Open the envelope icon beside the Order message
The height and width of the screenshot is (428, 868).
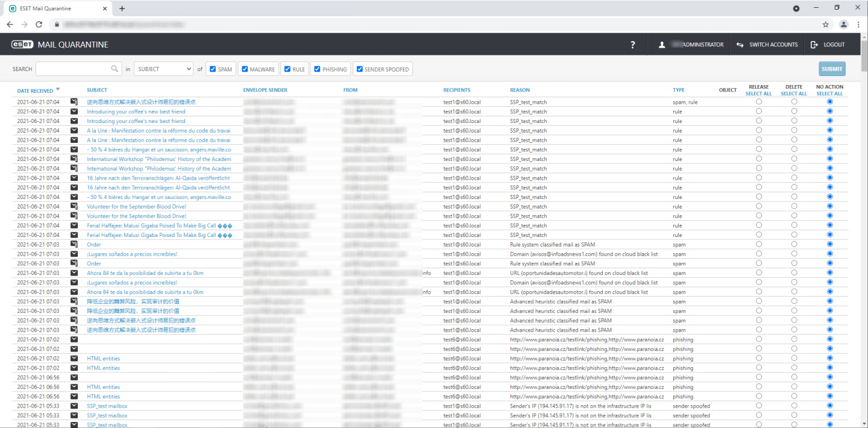tap(74, 244)
